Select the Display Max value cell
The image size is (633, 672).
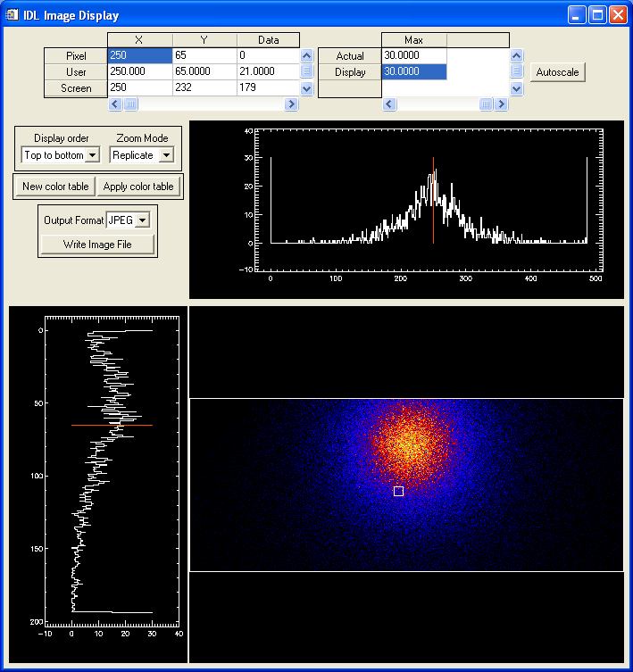[x=413, y=72]
